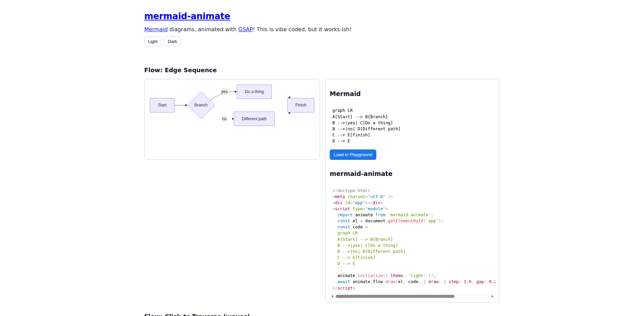Select the Do a thing node
This screenshot has width=644, height=316.
pyautogui.click(x=254, y=92)
